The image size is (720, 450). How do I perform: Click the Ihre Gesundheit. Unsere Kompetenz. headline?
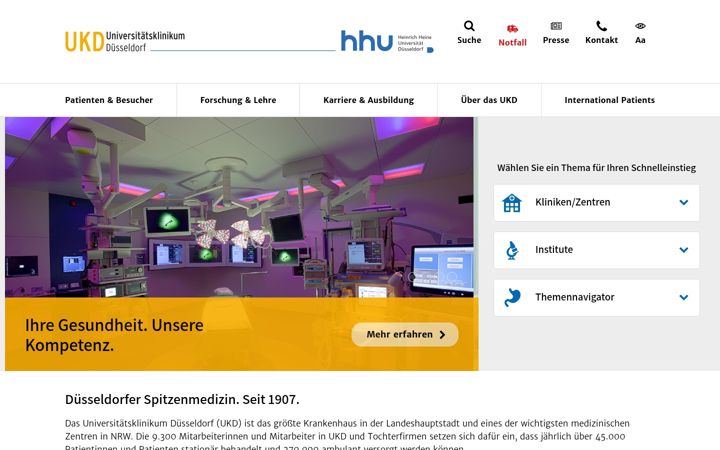pos(114,335)
